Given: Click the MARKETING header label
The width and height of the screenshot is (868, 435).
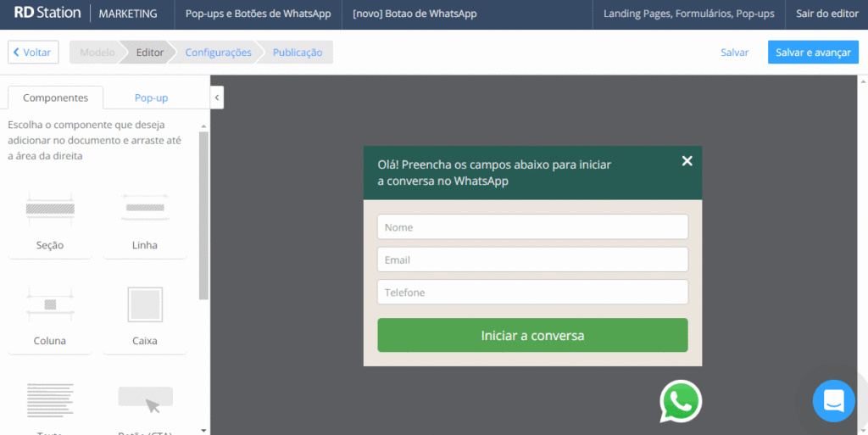Looking at the screenshot, I should point(128,14).
